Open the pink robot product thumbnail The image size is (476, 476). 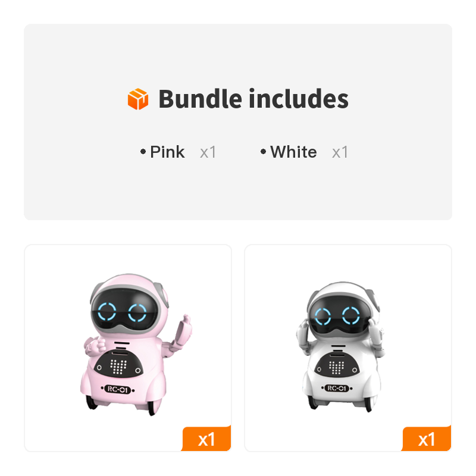coord(128,348)
